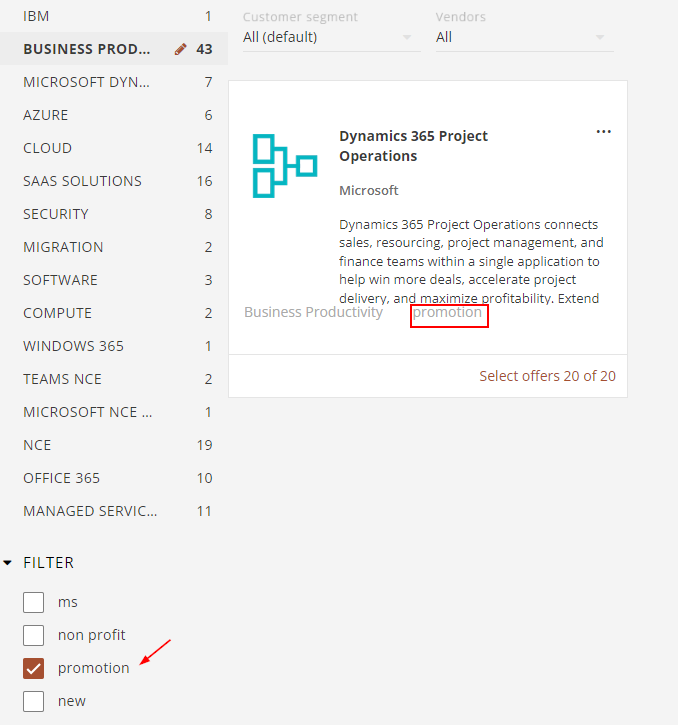Viewport: 678px width, 725px height.
Task: Uncheck the promotion filter checkbox
Action: pyautogui.click(x=33, y=668)
